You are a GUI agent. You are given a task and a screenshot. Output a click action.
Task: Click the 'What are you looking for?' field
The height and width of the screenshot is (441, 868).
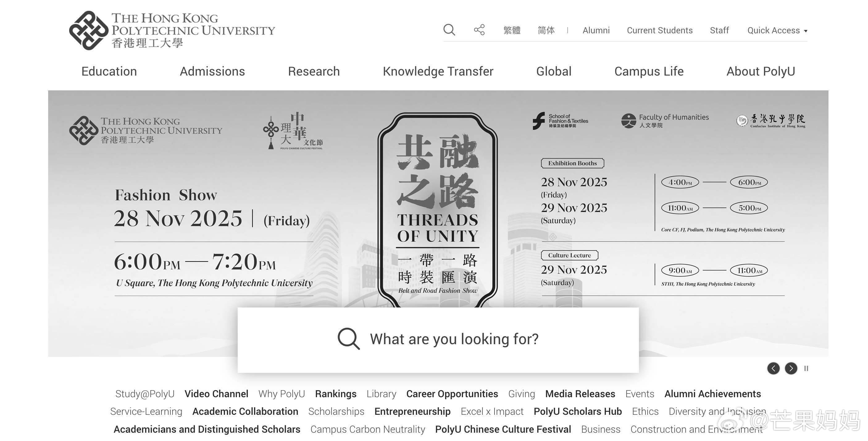point(454,339)
